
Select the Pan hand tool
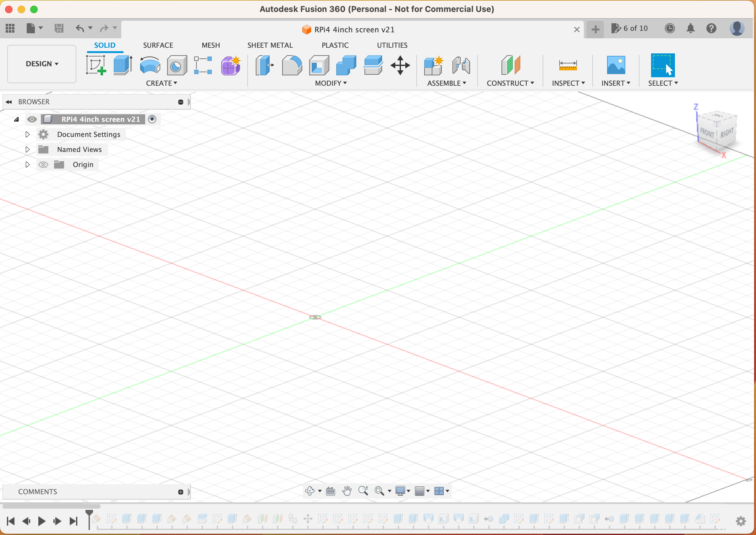(347, 491)
